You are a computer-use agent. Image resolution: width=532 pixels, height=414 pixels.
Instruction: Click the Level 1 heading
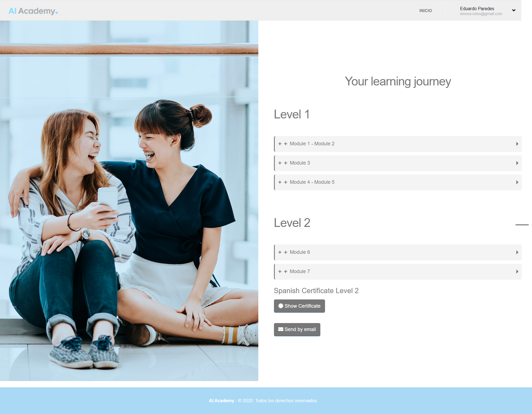(x=292, y=114)
